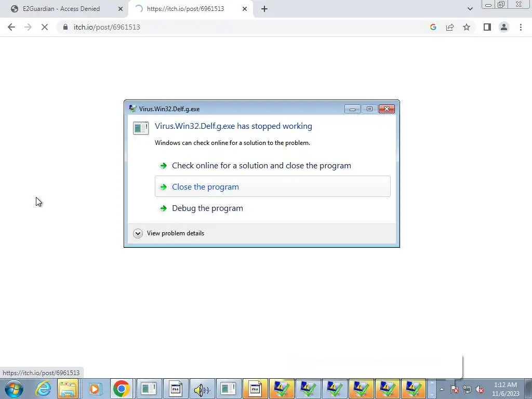
Task: Choose Check online for a solution and close
Action: click(x=272, y=166)
